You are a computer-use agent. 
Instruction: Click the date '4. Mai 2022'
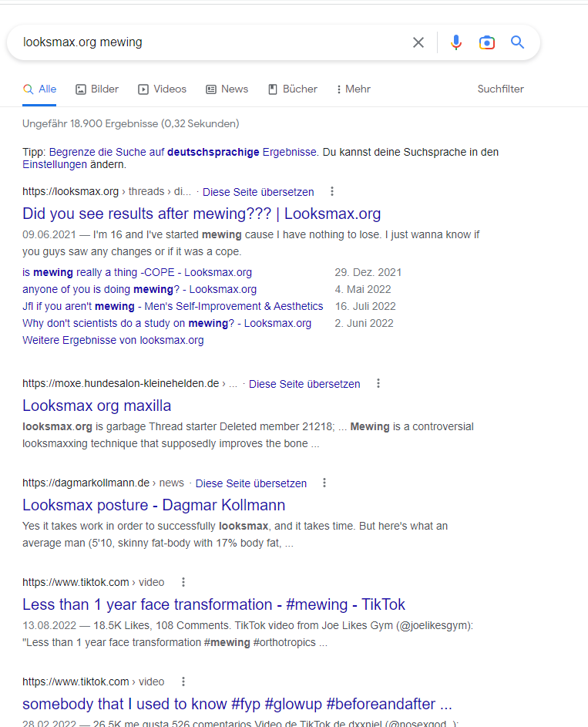point(363,289)
